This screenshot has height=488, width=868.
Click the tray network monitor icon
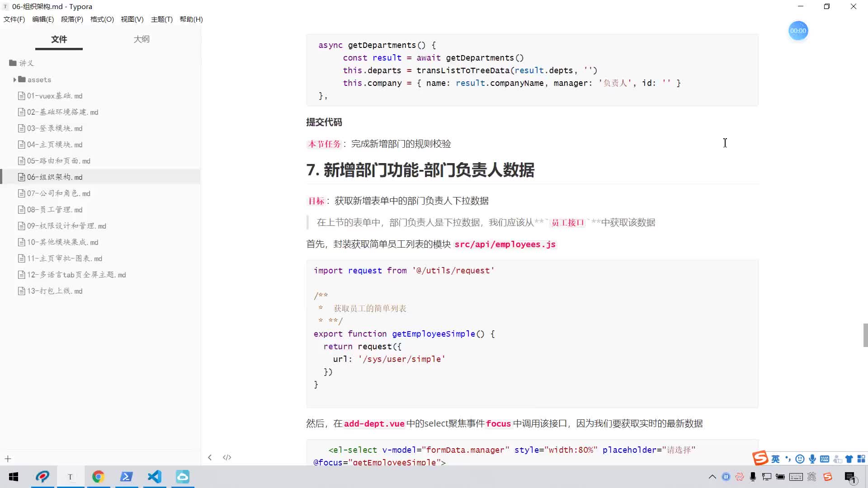[767, 477]
